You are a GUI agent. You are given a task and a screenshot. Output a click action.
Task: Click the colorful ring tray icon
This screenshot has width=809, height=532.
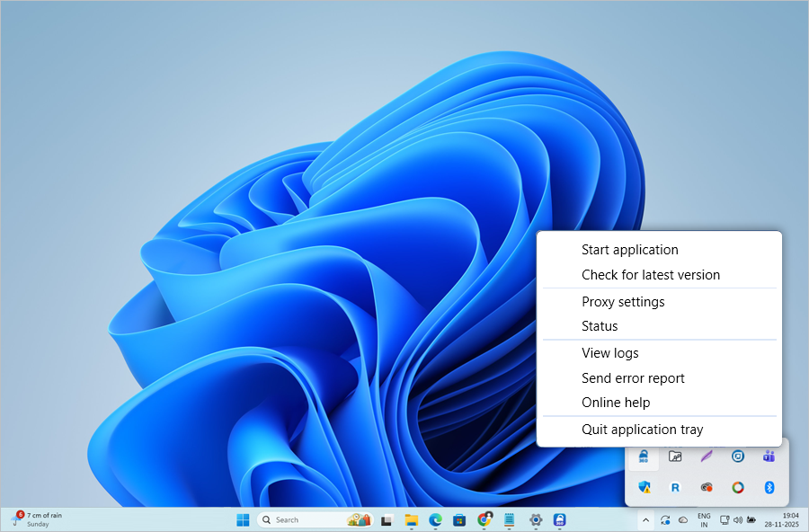(737, 487)
